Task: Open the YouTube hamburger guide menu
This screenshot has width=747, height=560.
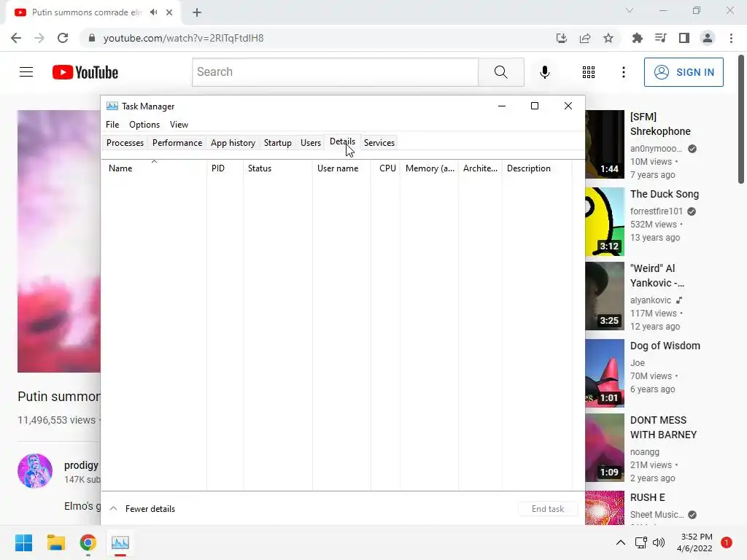Action: (x=26, y=72)
